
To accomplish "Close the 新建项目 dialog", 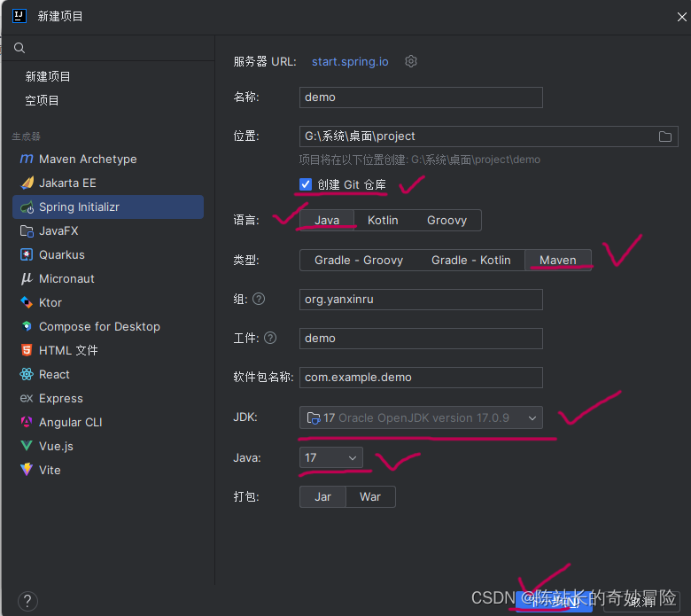I will (681, 17).
